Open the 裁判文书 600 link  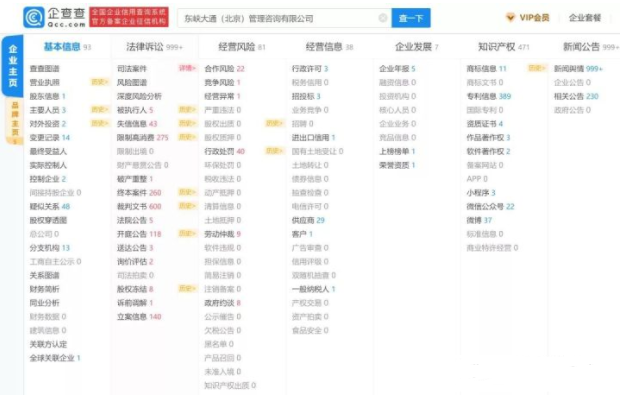140,206
